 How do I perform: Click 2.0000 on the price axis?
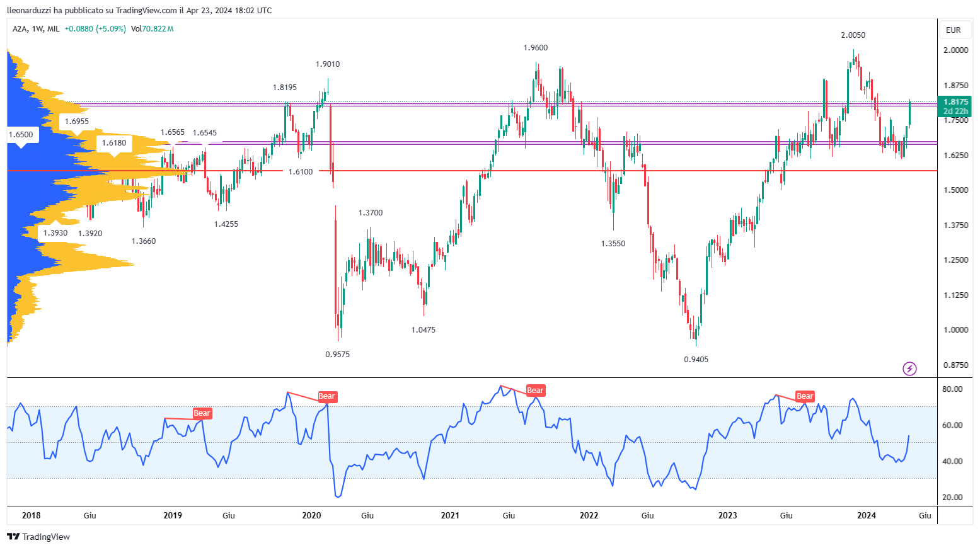tap(955, 50)
